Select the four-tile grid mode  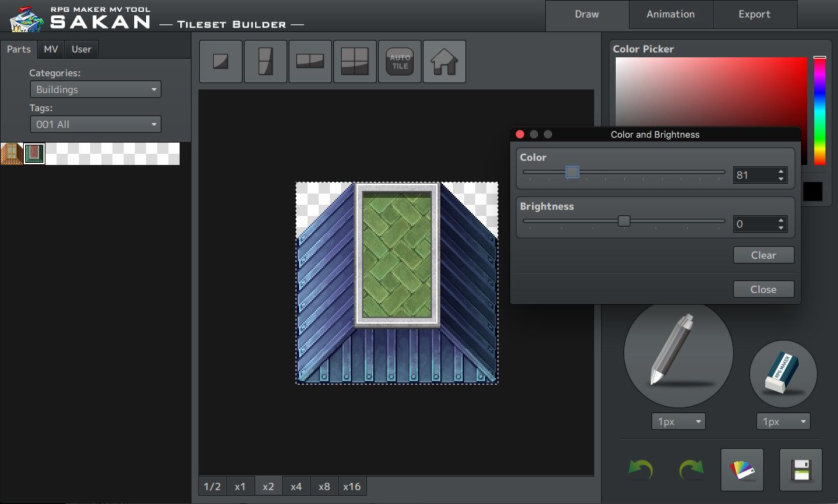point(354,62)
